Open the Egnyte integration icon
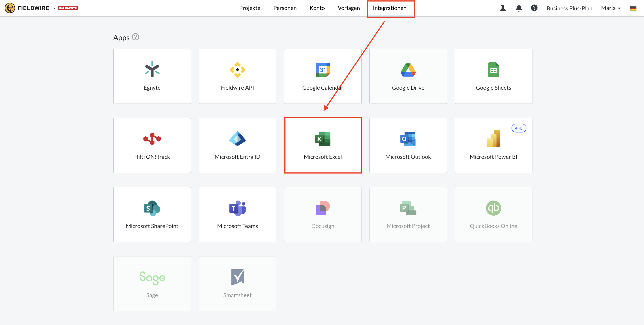Viewport: 644px width, 325px height. coord(152,69)
